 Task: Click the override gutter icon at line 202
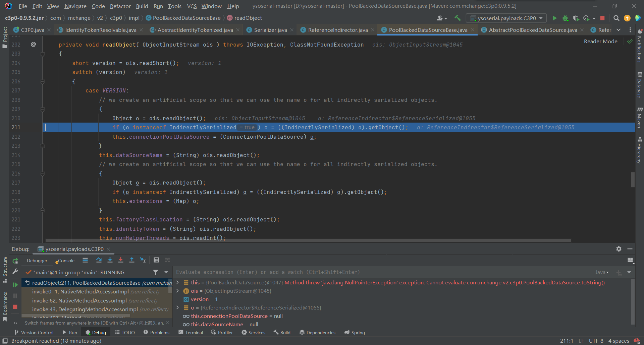click(33, 44)
